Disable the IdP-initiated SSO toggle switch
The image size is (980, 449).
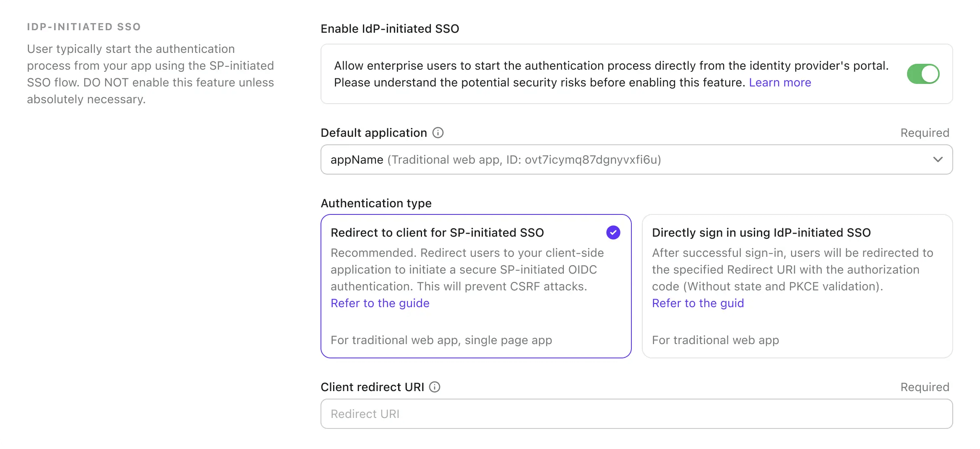click(x=923, y=74)
